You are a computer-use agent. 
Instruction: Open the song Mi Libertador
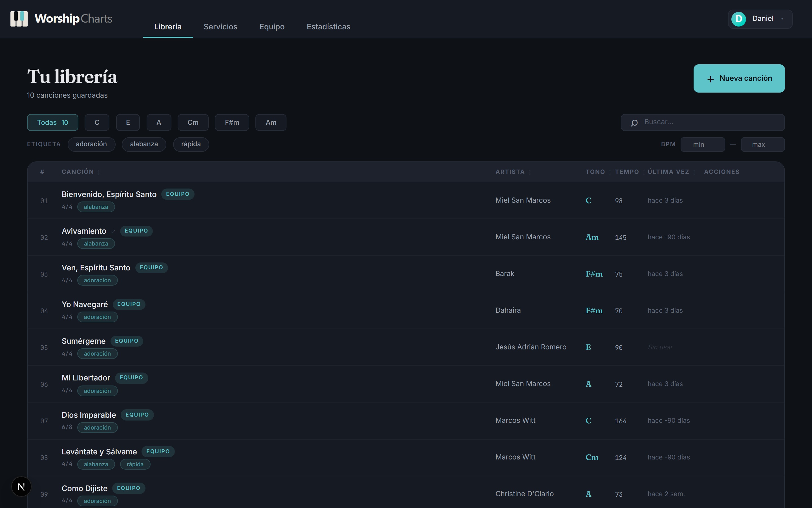(x=86, y=378)
